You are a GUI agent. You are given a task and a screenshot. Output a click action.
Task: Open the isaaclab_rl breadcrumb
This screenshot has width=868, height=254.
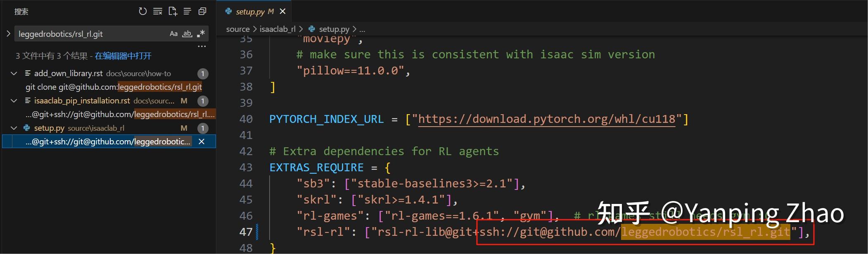(277, 29)
